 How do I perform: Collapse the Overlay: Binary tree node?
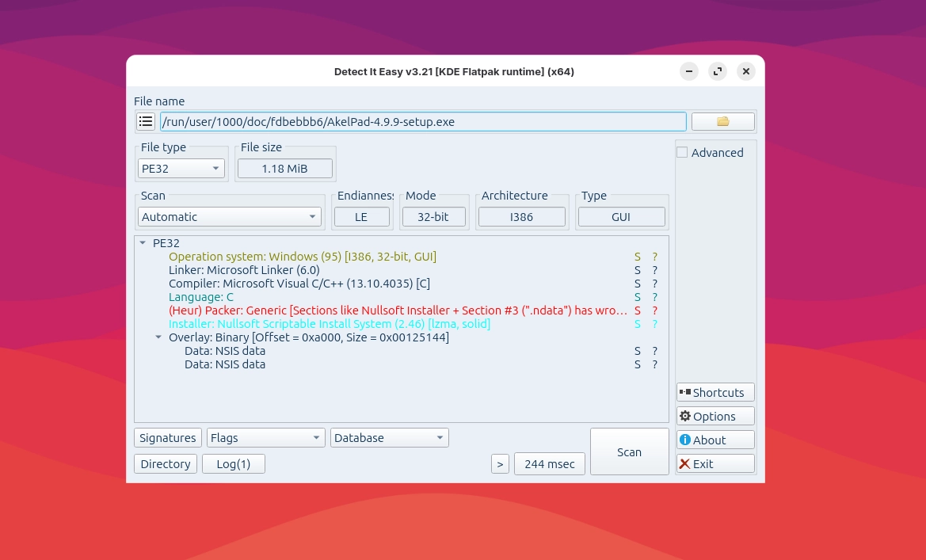(158, 337)
